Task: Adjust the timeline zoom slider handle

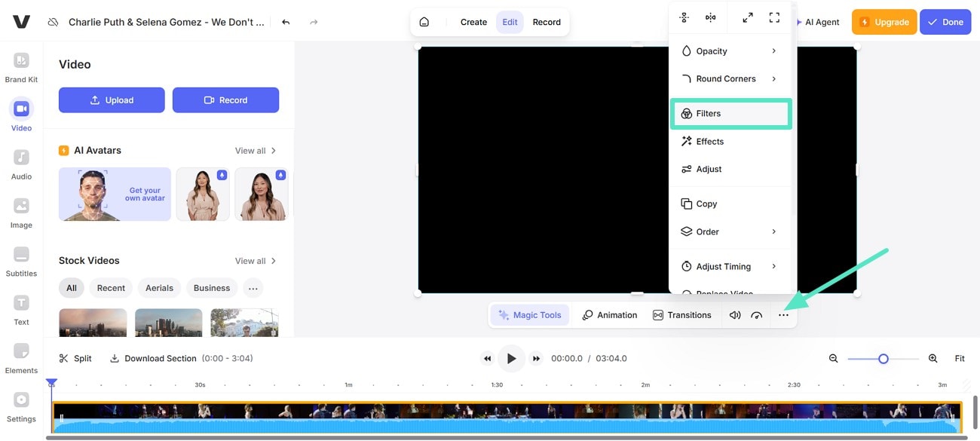Action: click(884, 359)
